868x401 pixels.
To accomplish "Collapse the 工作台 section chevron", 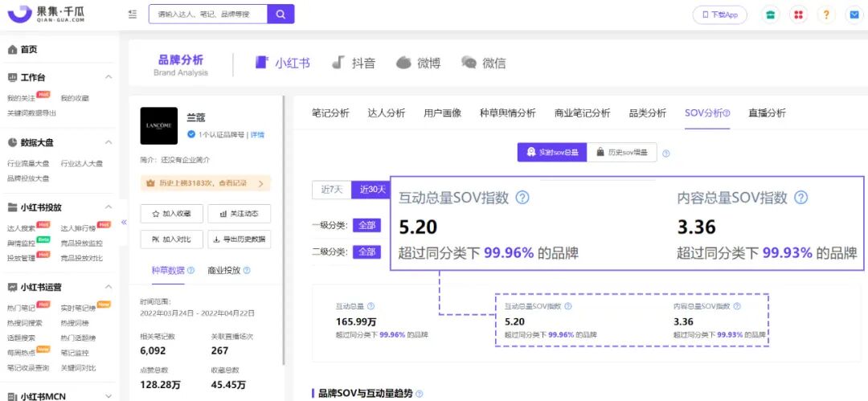I will [108, 77].
